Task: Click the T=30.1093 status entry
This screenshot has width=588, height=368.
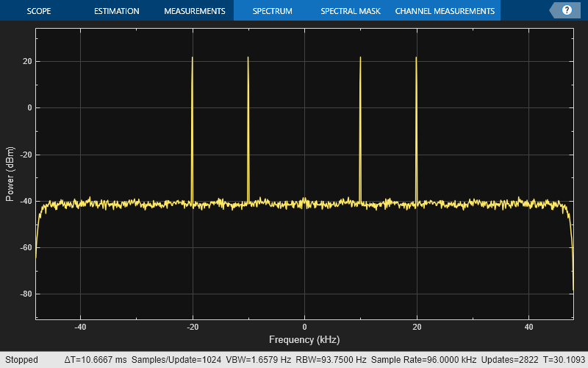Action: 564,360
